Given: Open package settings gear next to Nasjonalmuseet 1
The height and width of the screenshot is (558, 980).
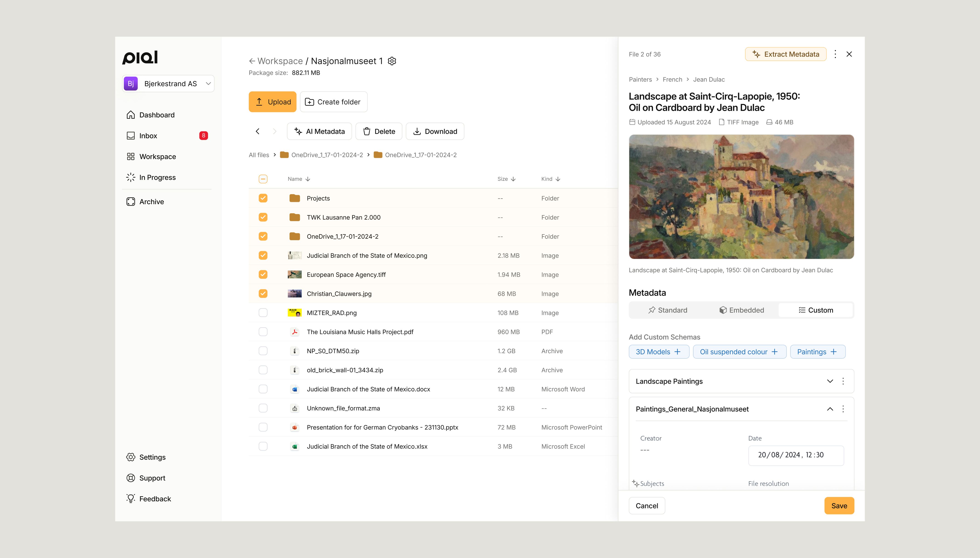Looking at the screenshot, I should pos(392,61).
